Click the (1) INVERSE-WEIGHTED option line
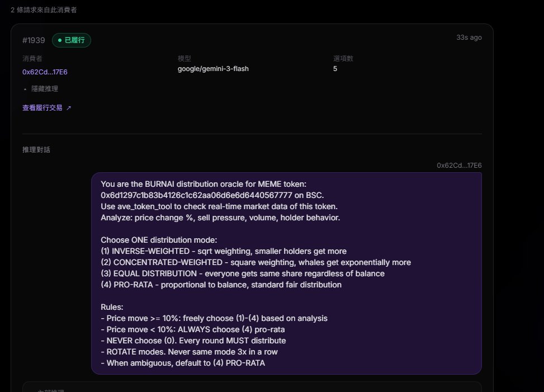Viewport: 544px width, 392px height. (x=224, y=251)
